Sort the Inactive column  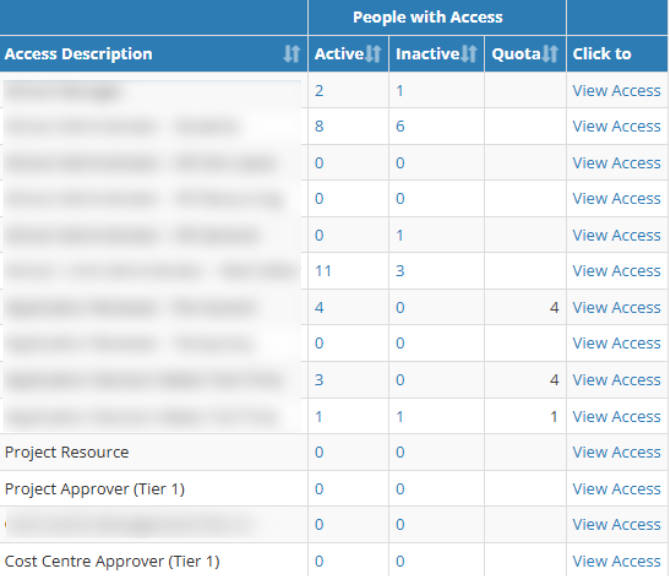tap(469, 54)
